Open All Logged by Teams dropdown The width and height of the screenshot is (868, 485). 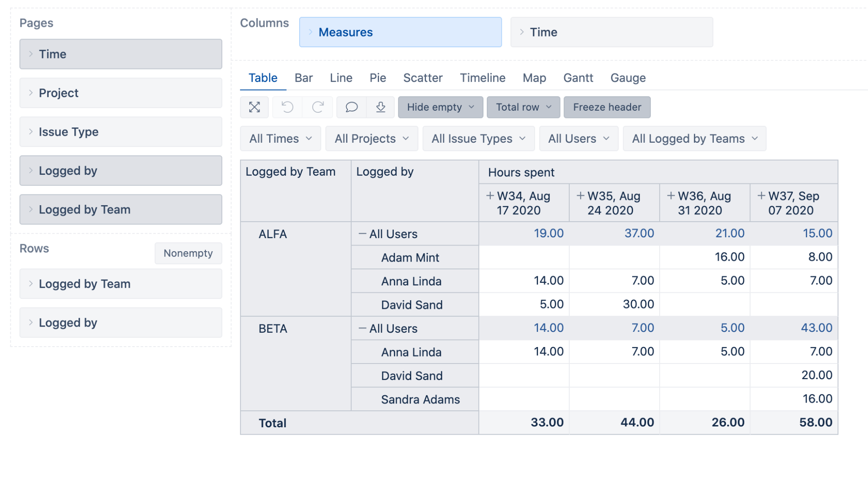click(x=694, y=138)
